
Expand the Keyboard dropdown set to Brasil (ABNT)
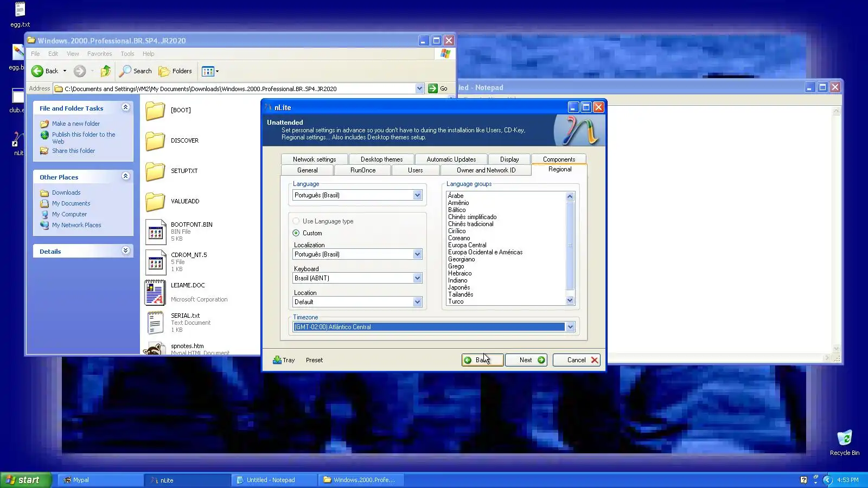click(x=417, y=278)
